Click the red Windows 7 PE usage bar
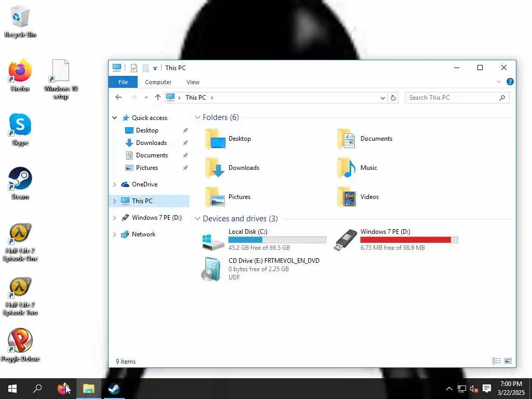The width and height of the screenshot is (532, 399). tap(409, 240)
